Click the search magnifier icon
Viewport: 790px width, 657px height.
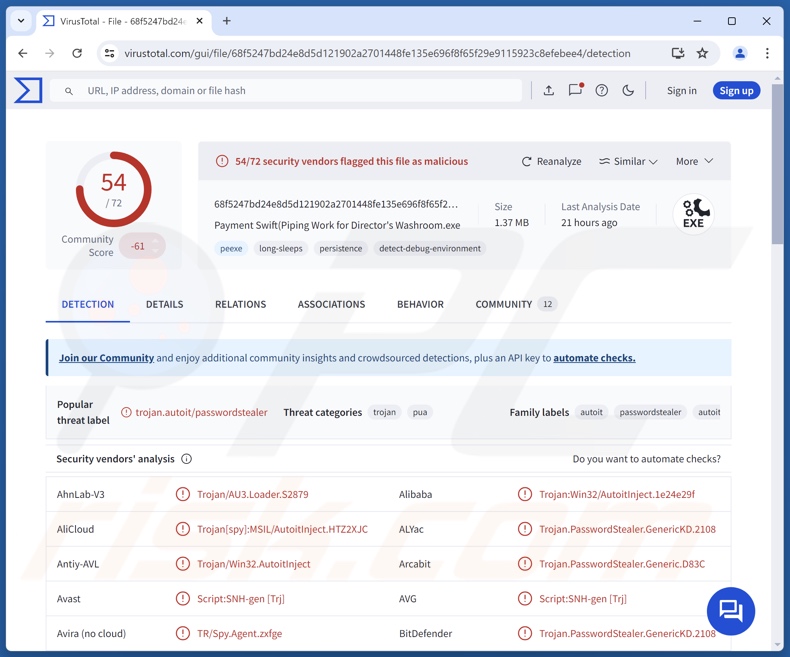click(69, 91)
